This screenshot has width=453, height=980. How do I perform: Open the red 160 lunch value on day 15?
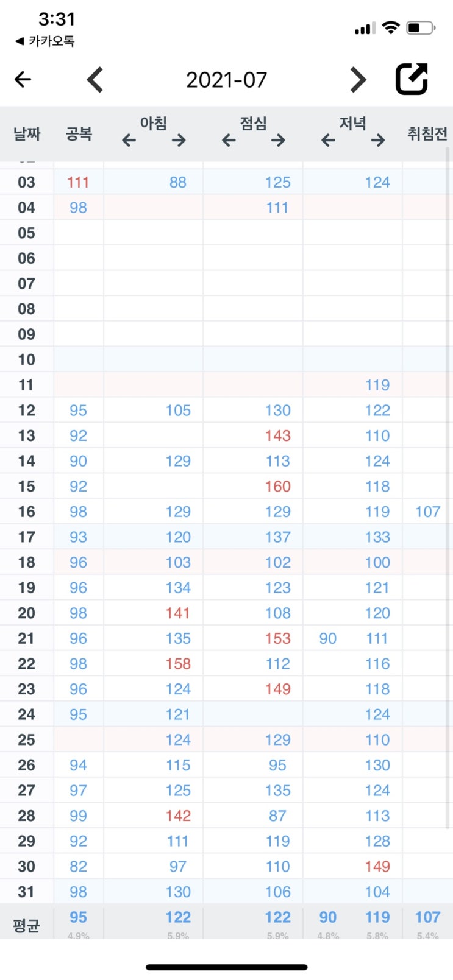(x=278, y=486)
